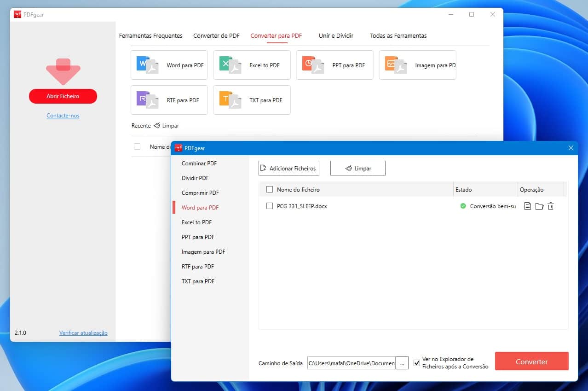The image size is (588, 391).
Task: Browse output path with the ... button
Action: [x=402, y=363]
